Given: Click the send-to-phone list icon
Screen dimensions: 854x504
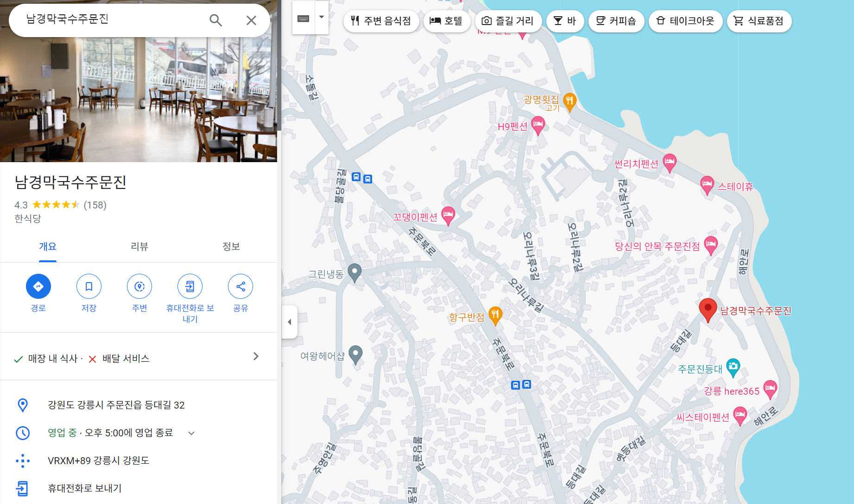Looking at the screenshot, I should (x=22, y=488).
